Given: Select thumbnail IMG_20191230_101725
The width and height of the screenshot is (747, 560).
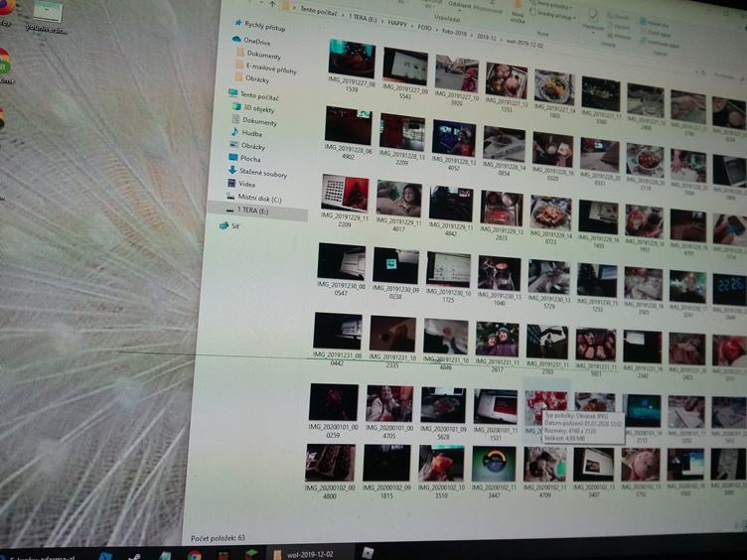Looking at the screenshot, I should pos(448,277).
